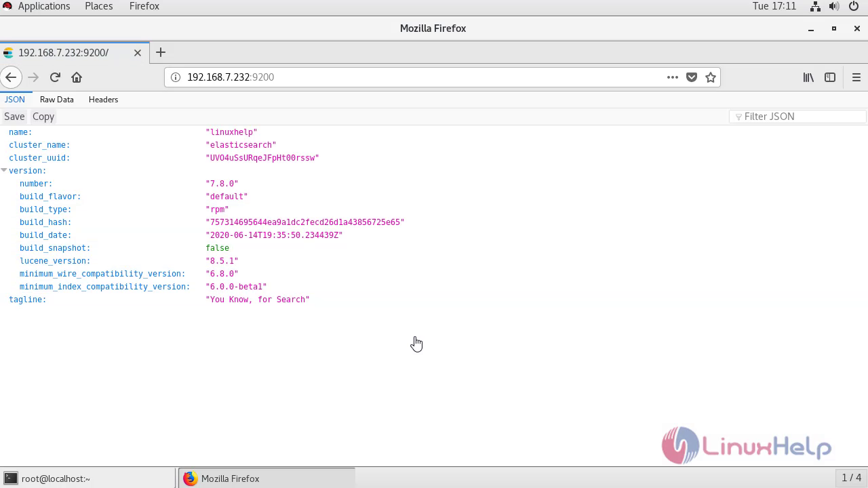Image resolution: width=868 pixels, height=488 pixels.
Task: Click into the Filter JSON field
Action: tap(797, 117)
